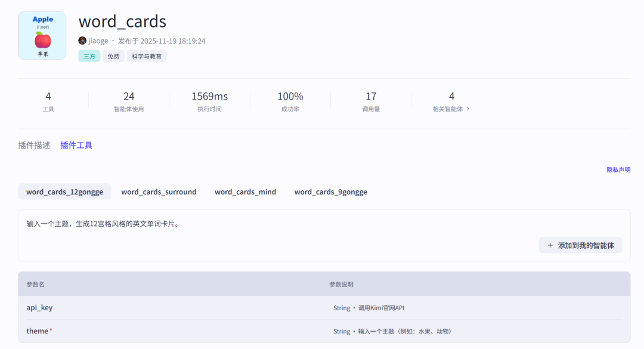This screenshot has width=644, height=349.
Task: Switch to the 插件工具 tab
Action: pyautogui.click(x=76, y=145)
